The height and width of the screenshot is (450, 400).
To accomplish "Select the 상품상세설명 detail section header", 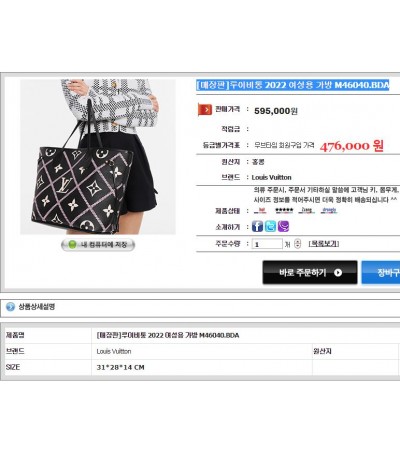I will coord(37,306).
